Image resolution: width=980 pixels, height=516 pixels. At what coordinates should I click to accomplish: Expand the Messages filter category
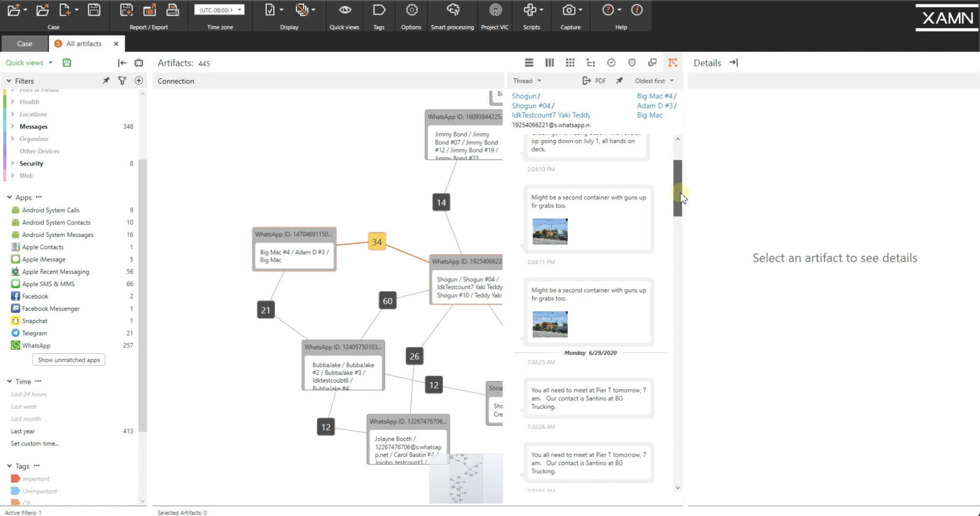coord(13,126)
